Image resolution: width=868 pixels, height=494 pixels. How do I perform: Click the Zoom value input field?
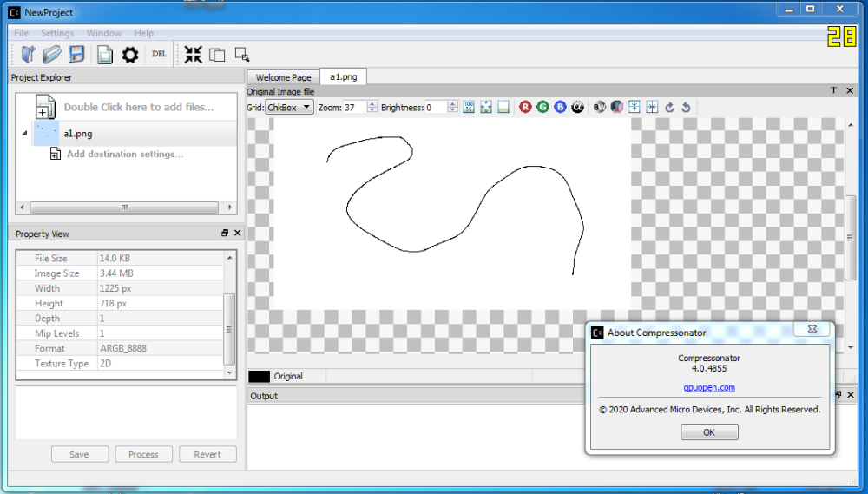click(x=354, y=108)
